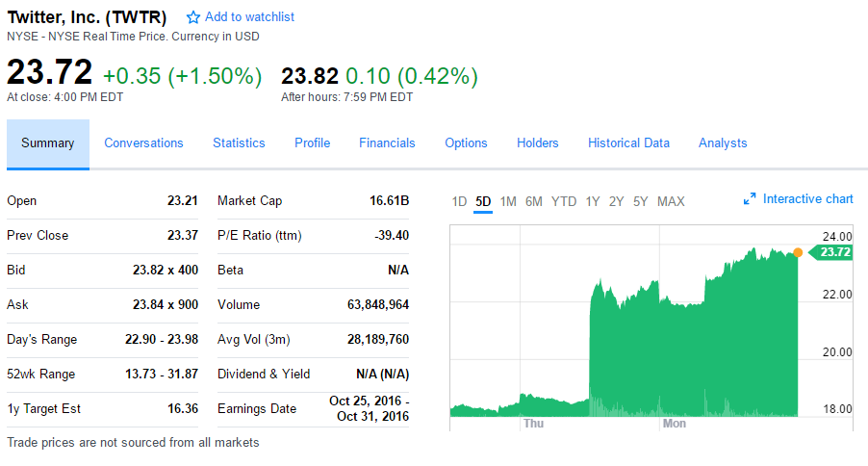Switch to the Conversations tab
This screenshot has height=466, width=868.
click(143, 142)
